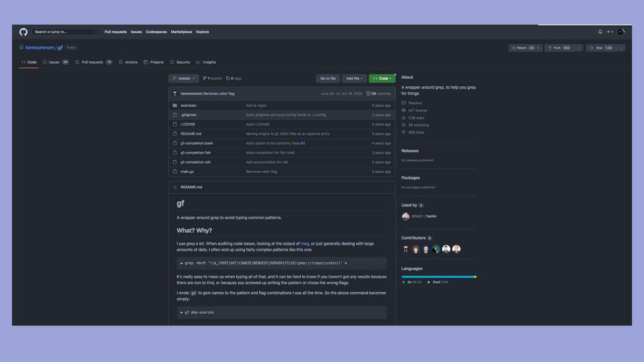Click the Go 96.2% language entry
Image resolution: width=644 pixels, height=362 pixels.
pos(412,282)
